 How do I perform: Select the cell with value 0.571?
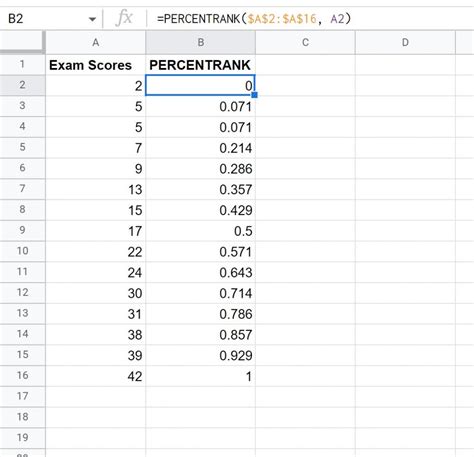pyautogui.click(x=200, y=251)
